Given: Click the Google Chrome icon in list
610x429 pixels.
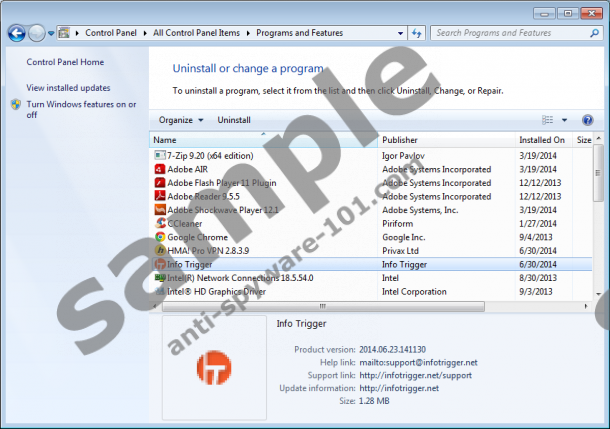Looking at the screenshot, I should click(x=160, y=238).
